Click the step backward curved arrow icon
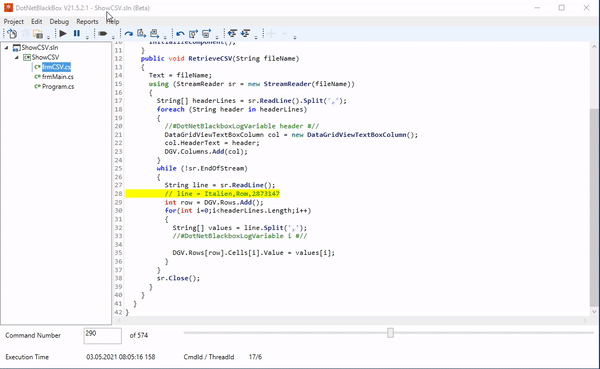Image resolution: width=600 pixels, height=369 pixels. 180,34
